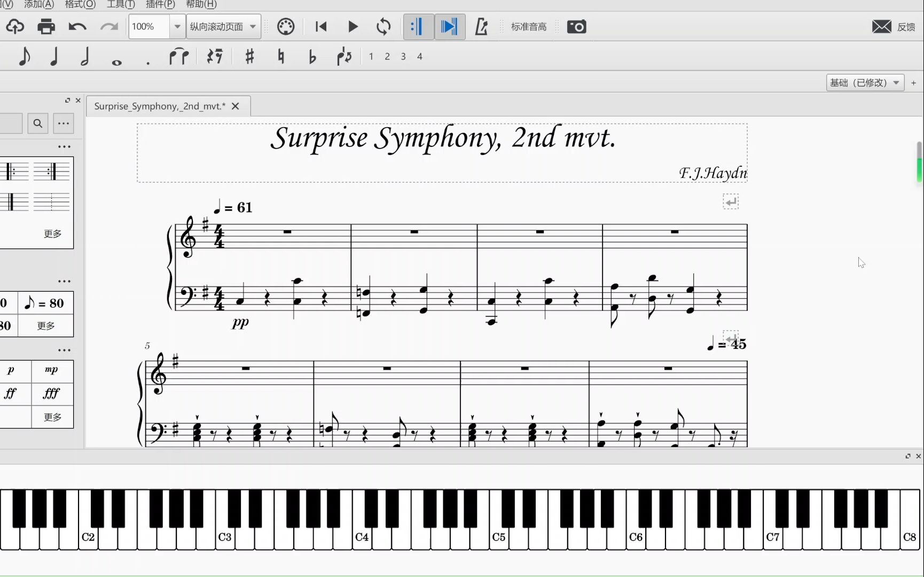Apply flat accidental
This screenshot has height=577, width=924.
click(x=312, y=56)
